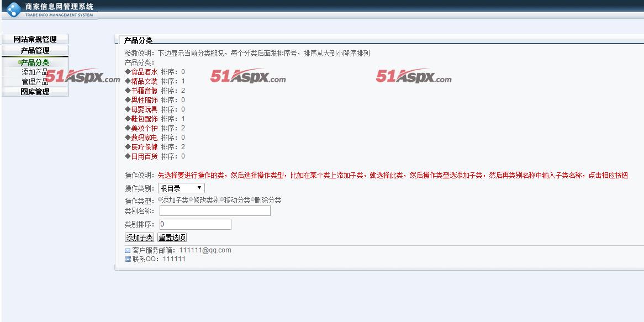This screenshot has height=322, width=644.
Task: Open 产品分类 in the sidebar
Action: pyautogui.click(x=35, y=62)
